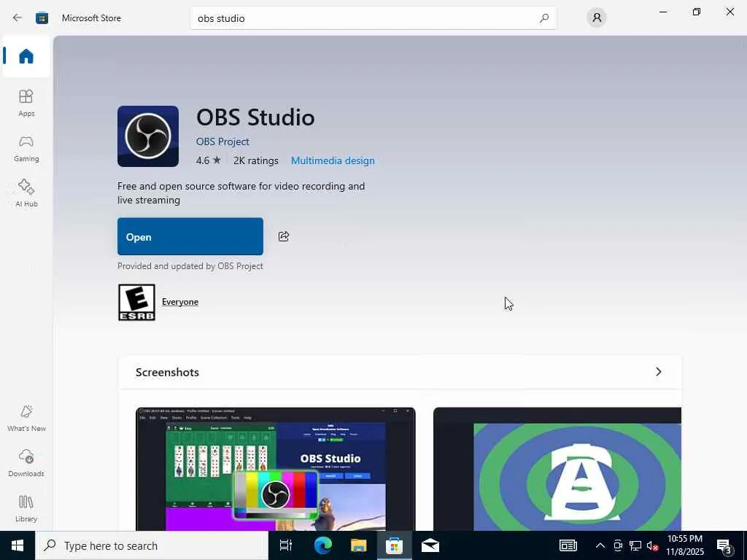Open the Multimedia design category link

point(333,160)
